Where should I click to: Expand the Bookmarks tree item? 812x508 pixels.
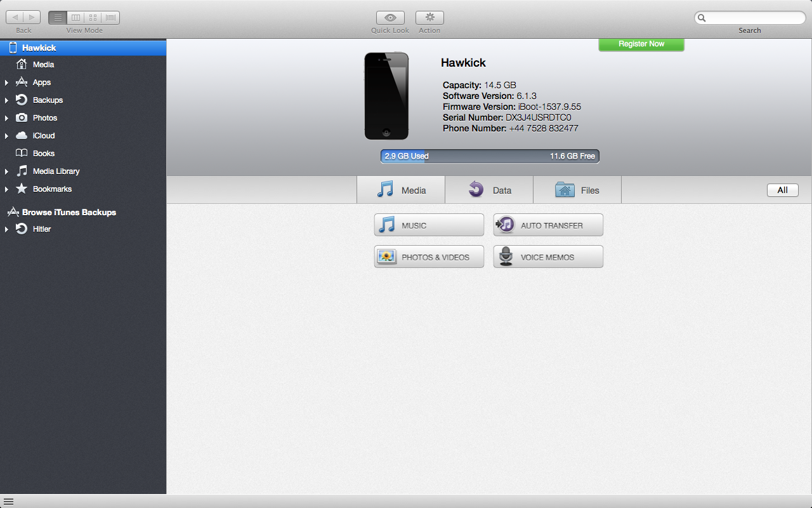6,189
